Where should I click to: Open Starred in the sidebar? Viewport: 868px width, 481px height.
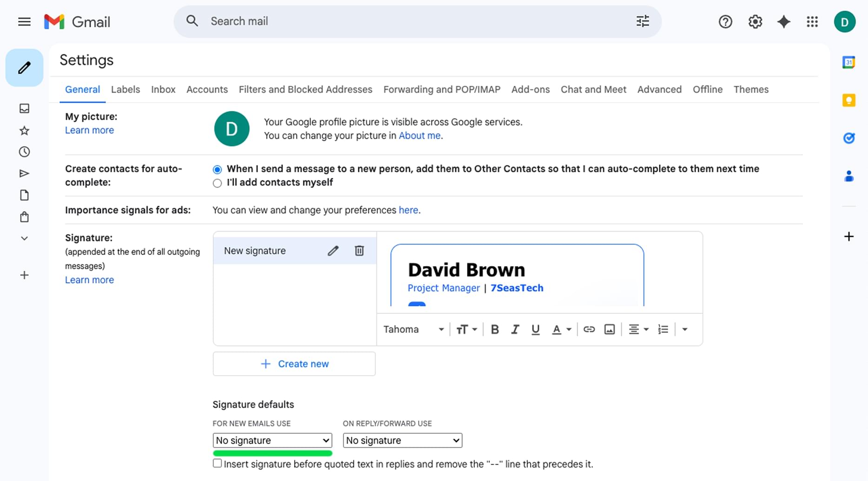pos(24,130)
